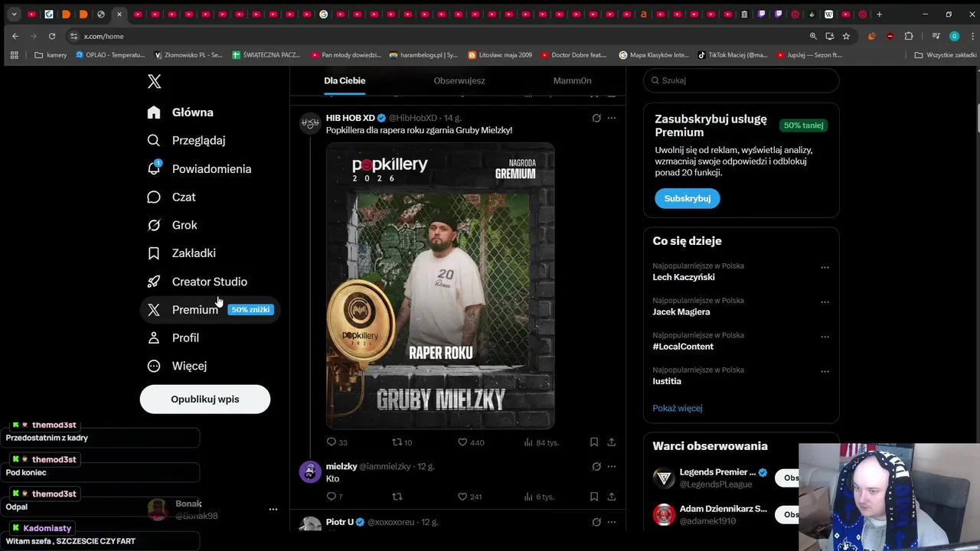Click Opublikuj wpis button
The height and width of the screenshot is (551, 980).
click(205, 399)
